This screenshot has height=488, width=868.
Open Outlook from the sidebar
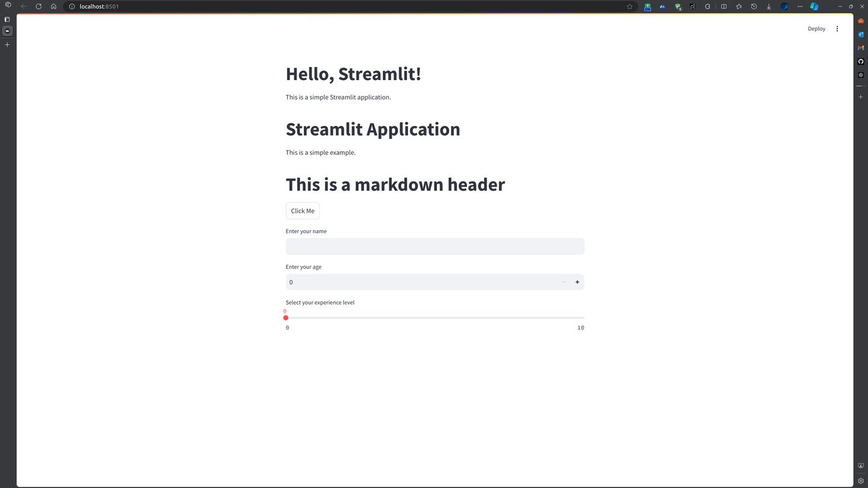(861, 34)
